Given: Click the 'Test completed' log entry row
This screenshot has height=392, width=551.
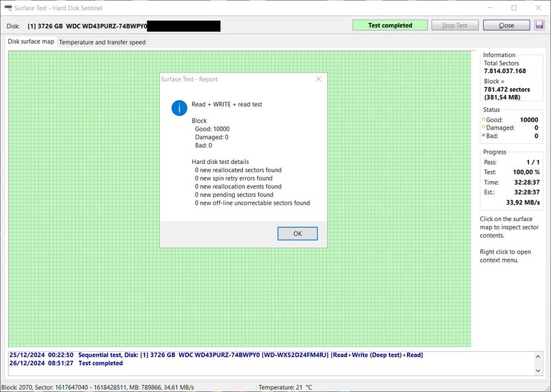Looking at the screenshot, I should click(x=66, y=363).
